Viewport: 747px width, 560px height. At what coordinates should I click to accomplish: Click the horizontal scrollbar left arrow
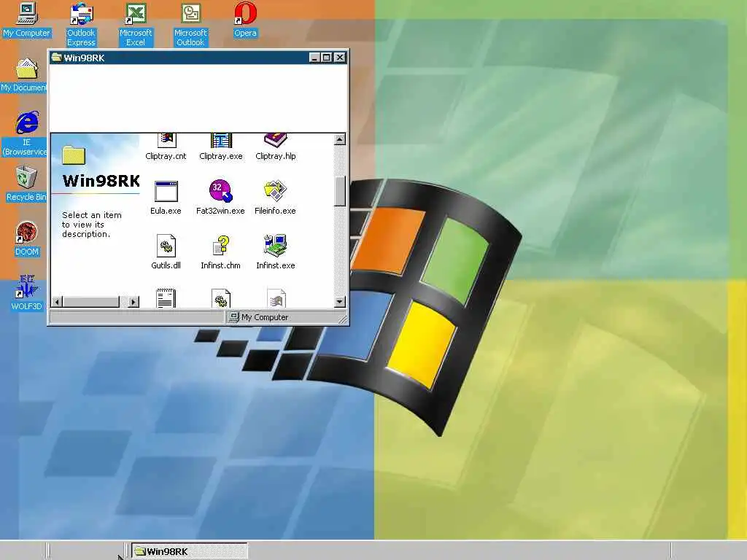click(x=57, y=302)
